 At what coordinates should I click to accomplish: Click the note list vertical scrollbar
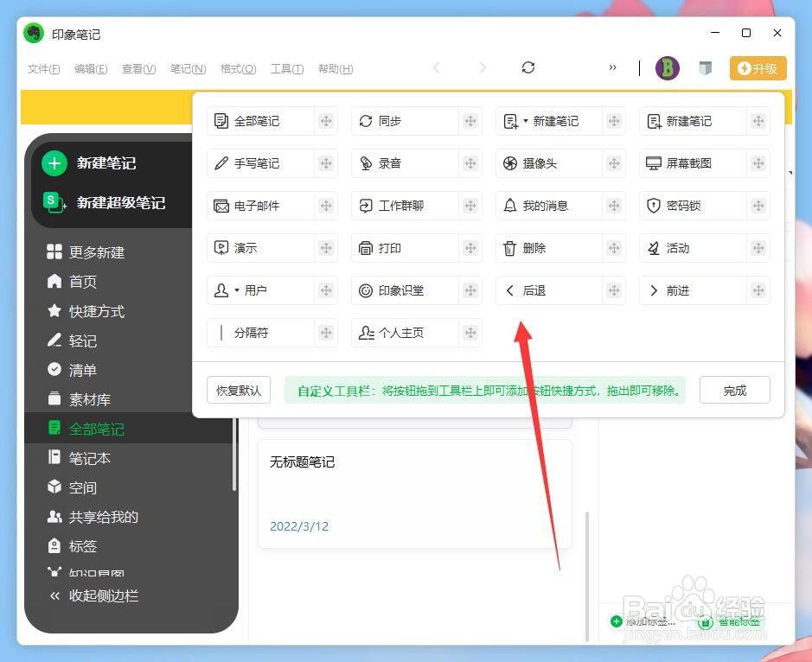point(586,576)
